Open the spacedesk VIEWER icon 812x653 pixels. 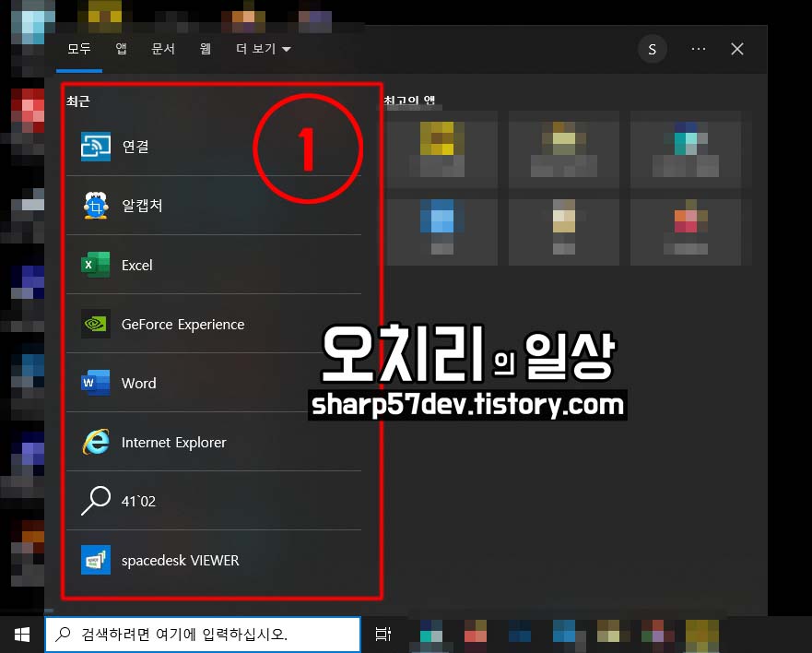tap(96, 560)
